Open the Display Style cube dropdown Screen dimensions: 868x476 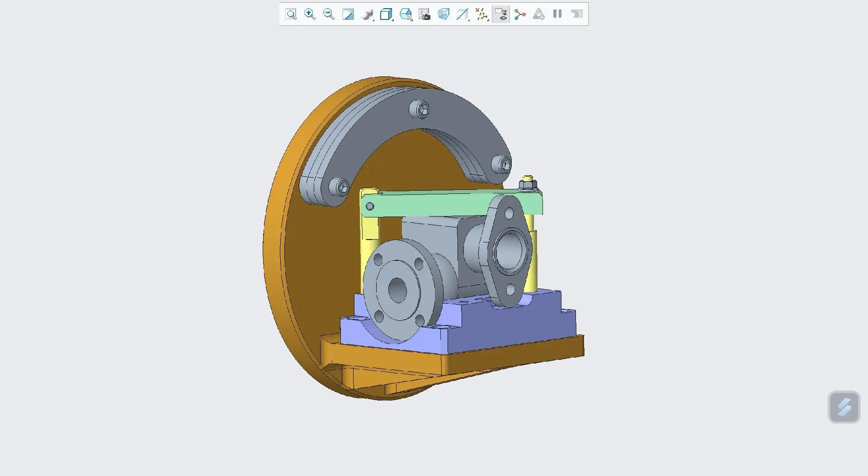pyautogui.click(x=387, y=14)
